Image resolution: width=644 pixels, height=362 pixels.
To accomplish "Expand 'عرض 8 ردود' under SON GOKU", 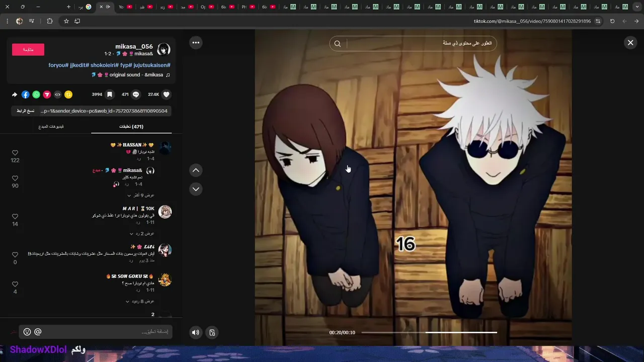I will 140,301.
